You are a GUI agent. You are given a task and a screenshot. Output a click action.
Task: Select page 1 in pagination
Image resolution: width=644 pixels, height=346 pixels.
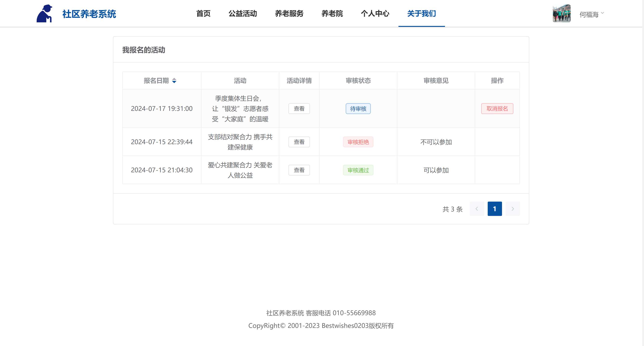point(494,209)
